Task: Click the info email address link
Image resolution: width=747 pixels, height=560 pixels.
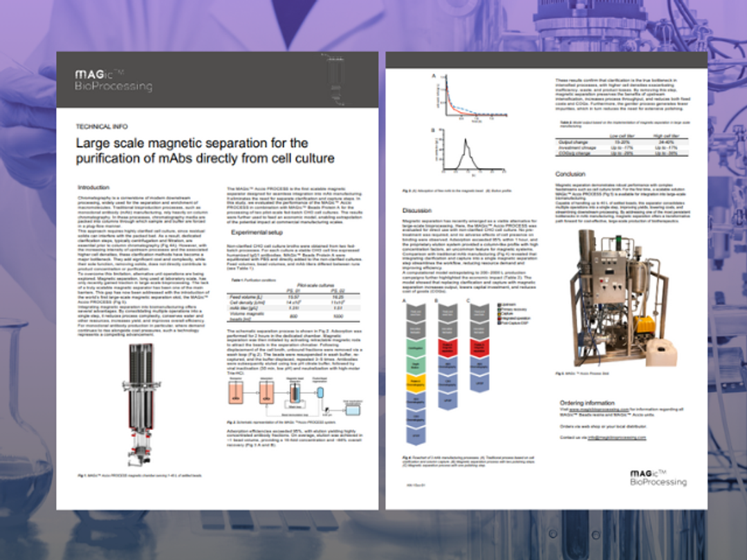Action: [x=616, y=437]
